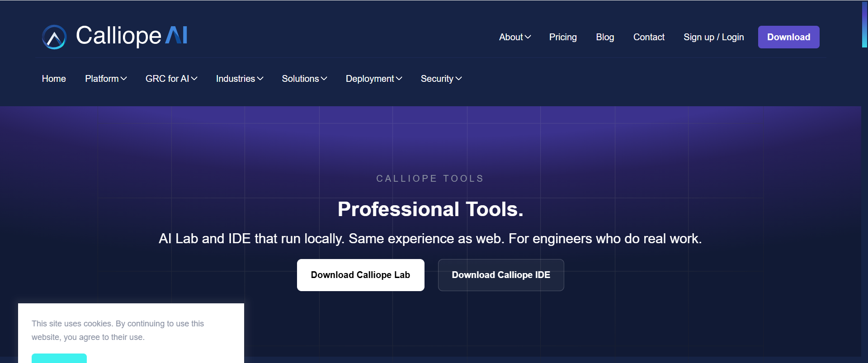868x363 pixels.
Task: Open the Pricing page
Action: pos(563,37)
